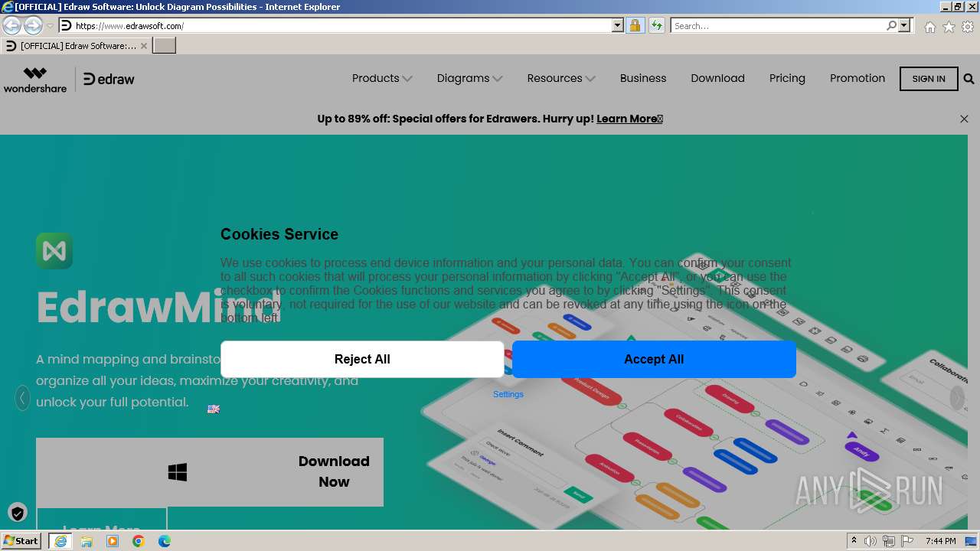This screenshot has width=980, height=551.
Task: Click the SIGN IN button
Action: 929,79
